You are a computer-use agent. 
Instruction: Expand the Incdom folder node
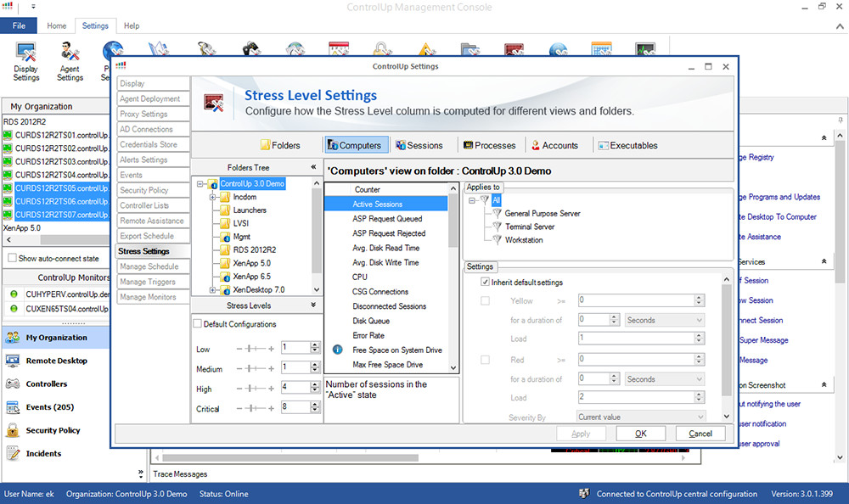pos(213,197)
